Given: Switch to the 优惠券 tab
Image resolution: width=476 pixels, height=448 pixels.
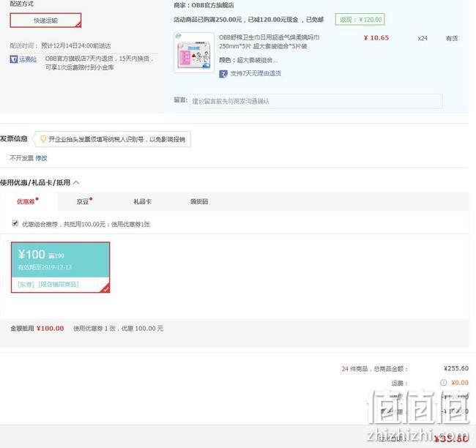Looking at the screenshot, I should (27, 201).
